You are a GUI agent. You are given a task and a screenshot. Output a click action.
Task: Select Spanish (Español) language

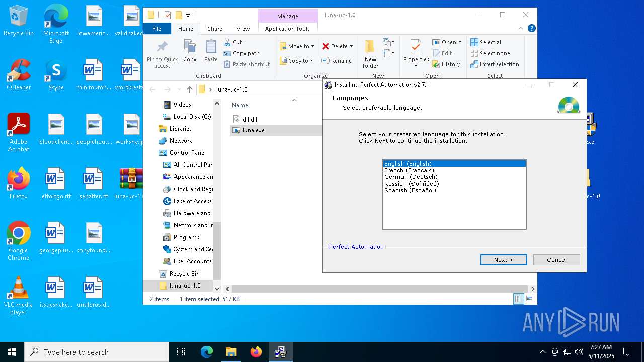(x=454, y=190)
